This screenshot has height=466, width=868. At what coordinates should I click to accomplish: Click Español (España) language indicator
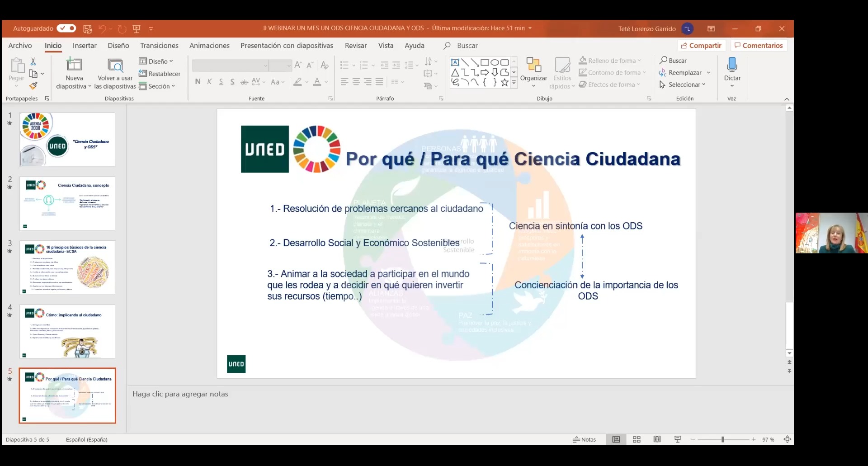(87, 439)
